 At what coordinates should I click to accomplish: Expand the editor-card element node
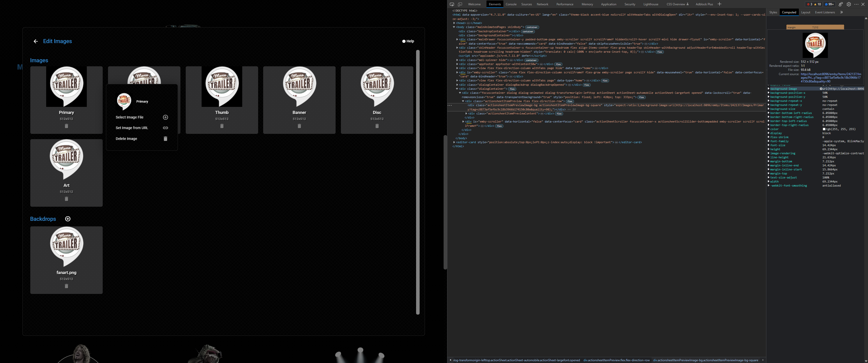(454, 142)
